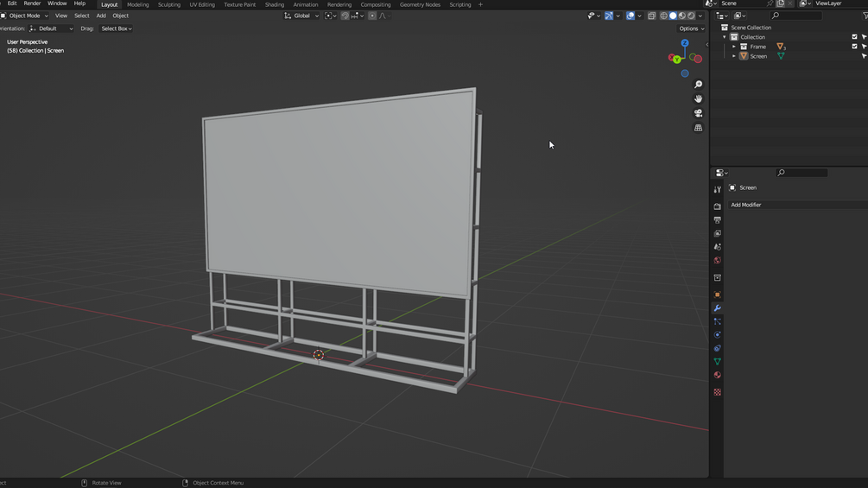Viewport: 868px width, 488px height.
Task: Open the Help menu
Action: click(79, 3)
